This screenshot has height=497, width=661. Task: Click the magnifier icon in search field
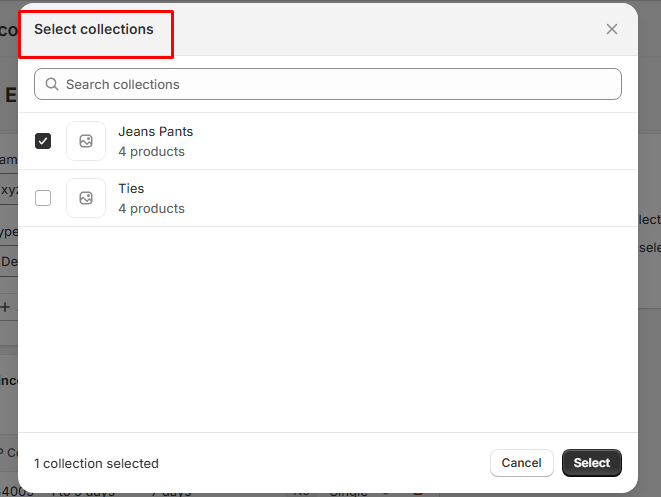(50, 84)
